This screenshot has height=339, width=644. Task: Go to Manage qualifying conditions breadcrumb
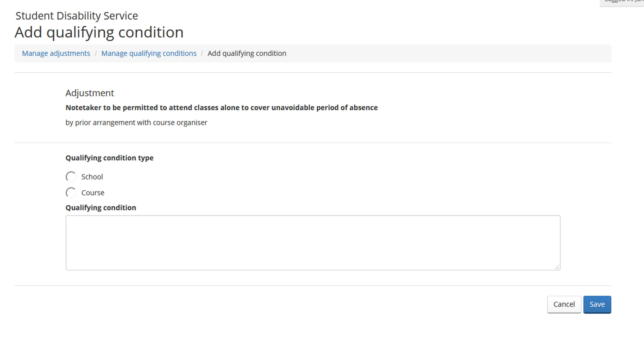pos(149,53)
